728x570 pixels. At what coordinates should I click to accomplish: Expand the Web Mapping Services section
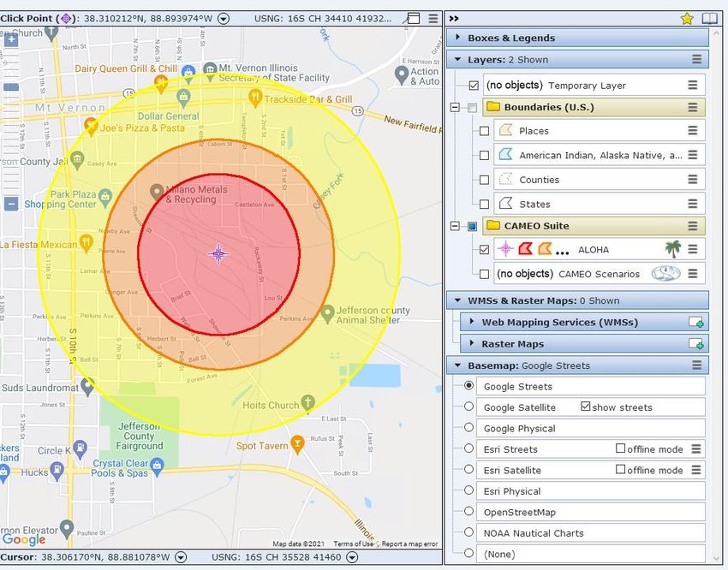tap(472, 322)
